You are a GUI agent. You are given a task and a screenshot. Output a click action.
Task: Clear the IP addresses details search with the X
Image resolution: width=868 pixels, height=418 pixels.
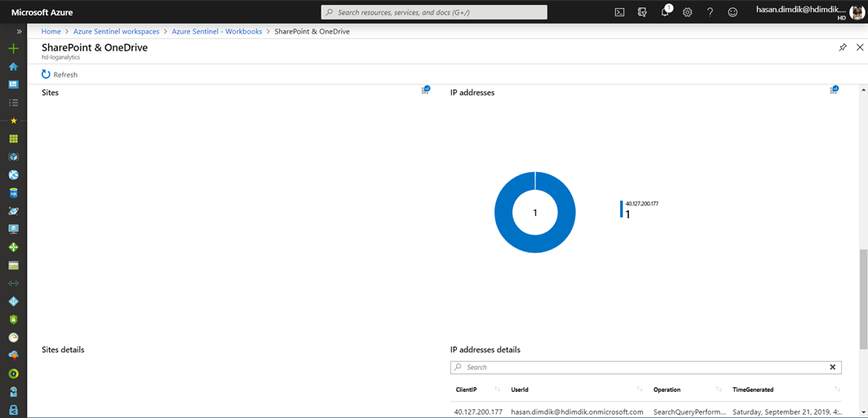coord(833,367)
